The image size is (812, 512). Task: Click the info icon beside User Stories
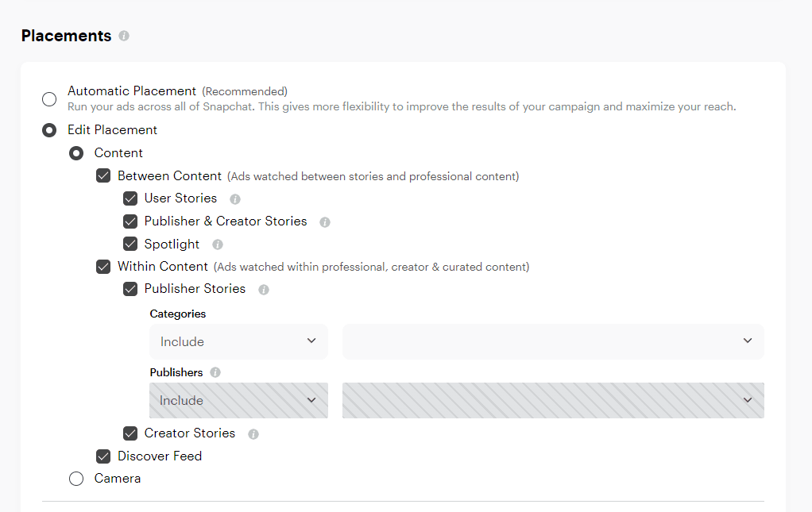tap(235, 199)
